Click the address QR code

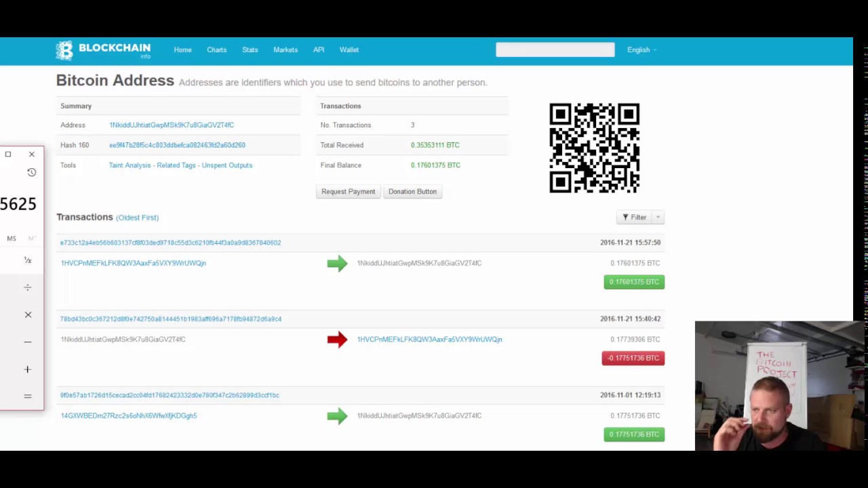(594, 148)
